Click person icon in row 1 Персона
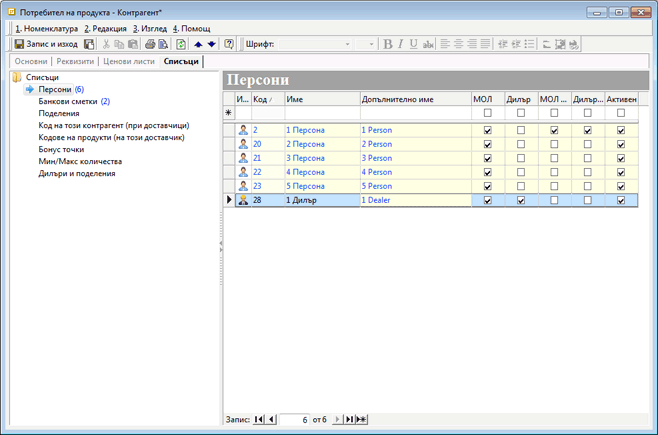This screenshot has height=435, width=658. coord(243,130)
